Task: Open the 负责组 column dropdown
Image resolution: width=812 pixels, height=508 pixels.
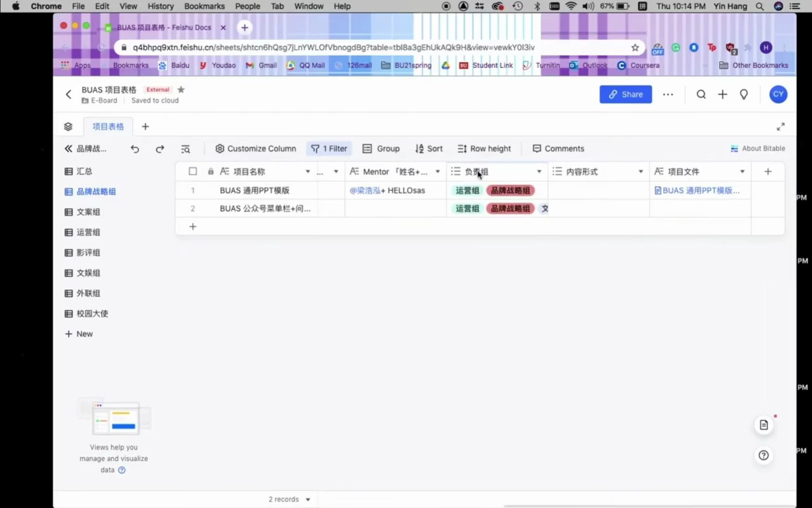Action: (x=539, y=171)
